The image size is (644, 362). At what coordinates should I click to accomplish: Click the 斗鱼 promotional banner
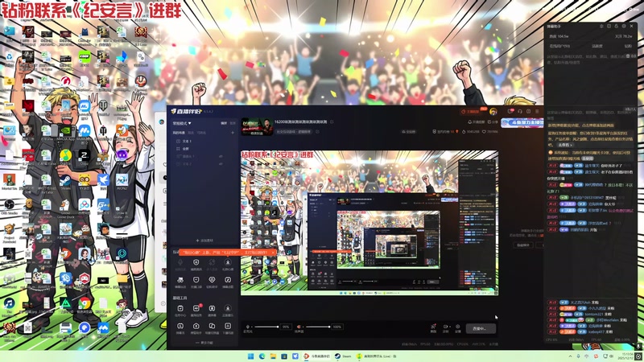click(x=522, y=122)
